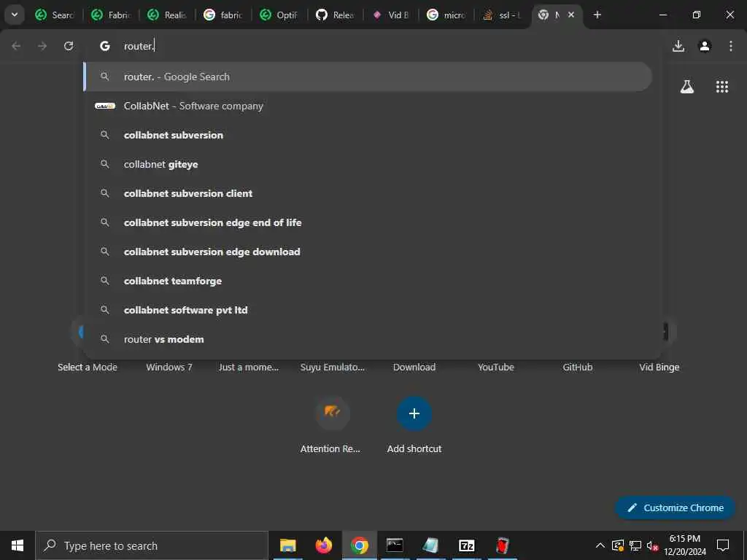Open Google apps grid
This screenshot has height=560, width=747.
722,87
